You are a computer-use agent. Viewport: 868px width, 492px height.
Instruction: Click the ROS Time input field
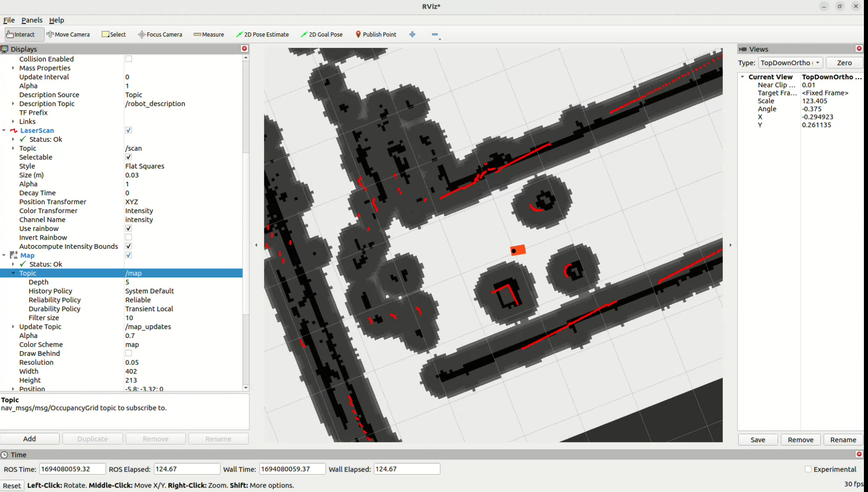tap(72, 469)
